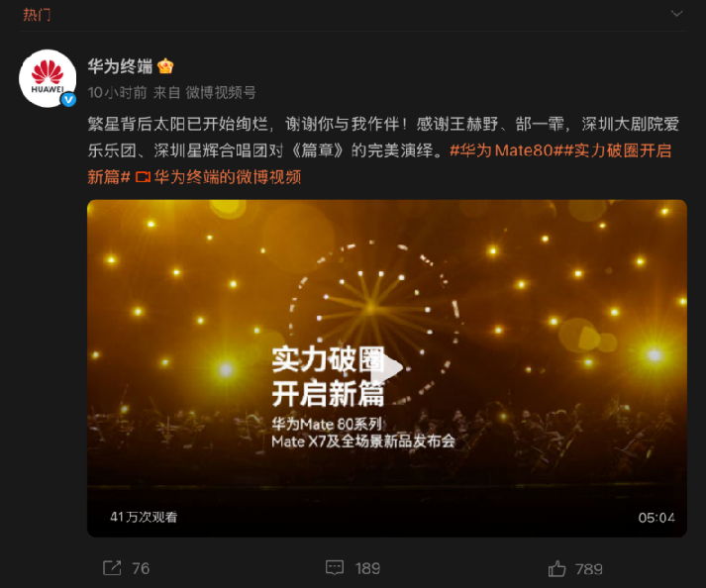Click the blue verified badge on avatar
This screenshot has width=706, height=588.
click(x=68, y=100)
